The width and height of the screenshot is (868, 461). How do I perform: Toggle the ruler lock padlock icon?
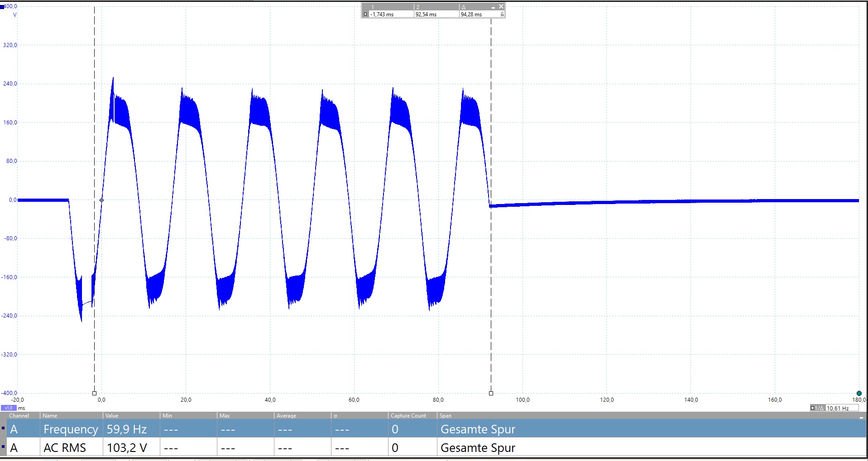pyautogui.click(x=502, y=14)
